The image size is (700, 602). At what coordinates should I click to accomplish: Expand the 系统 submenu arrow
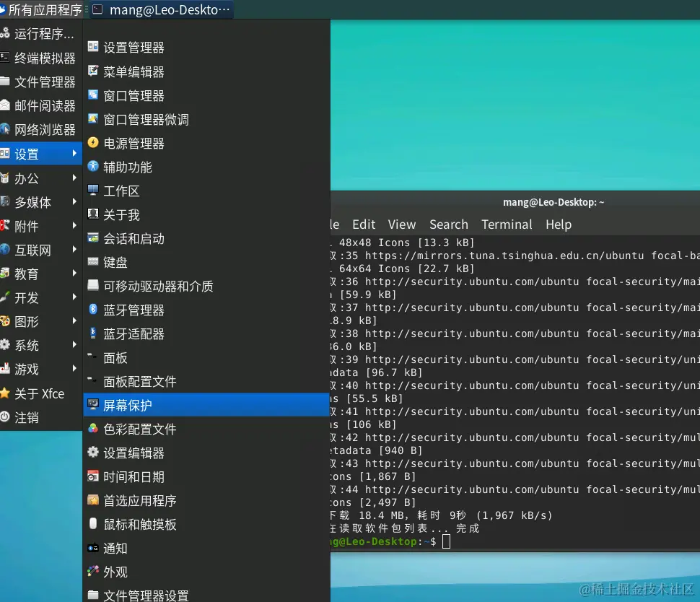point(74,344)
